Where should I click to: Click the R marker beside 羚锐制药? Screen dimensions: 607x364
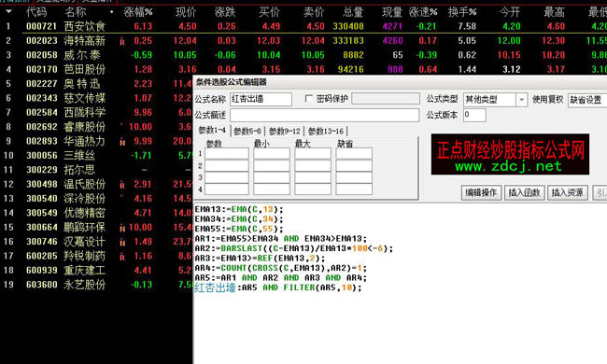(x=122, y=257)
